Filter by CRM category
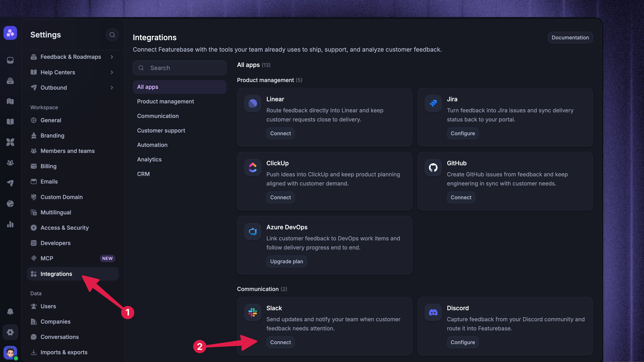 pos(180,174)
